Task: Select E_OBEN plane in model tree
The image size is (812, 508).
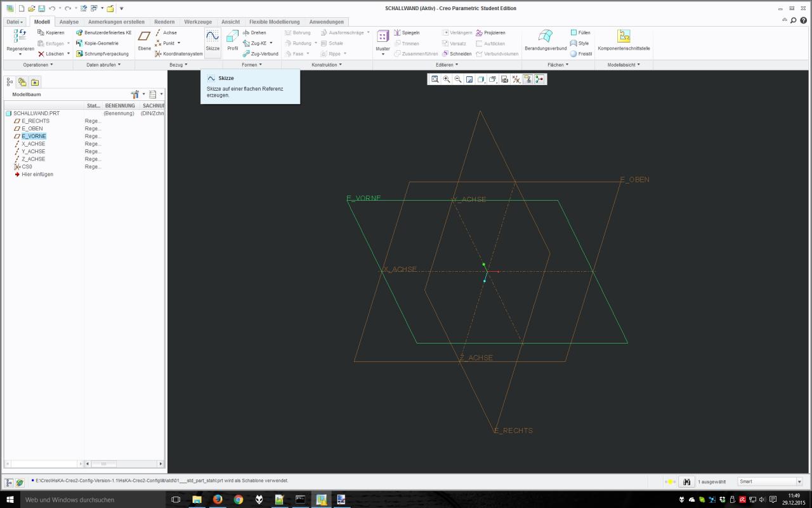Action: 32,128
